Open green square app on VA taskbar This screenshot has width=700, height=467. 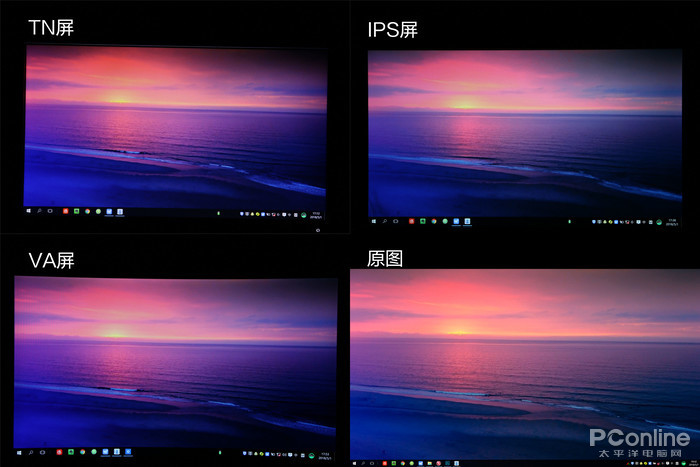(71, 452)
